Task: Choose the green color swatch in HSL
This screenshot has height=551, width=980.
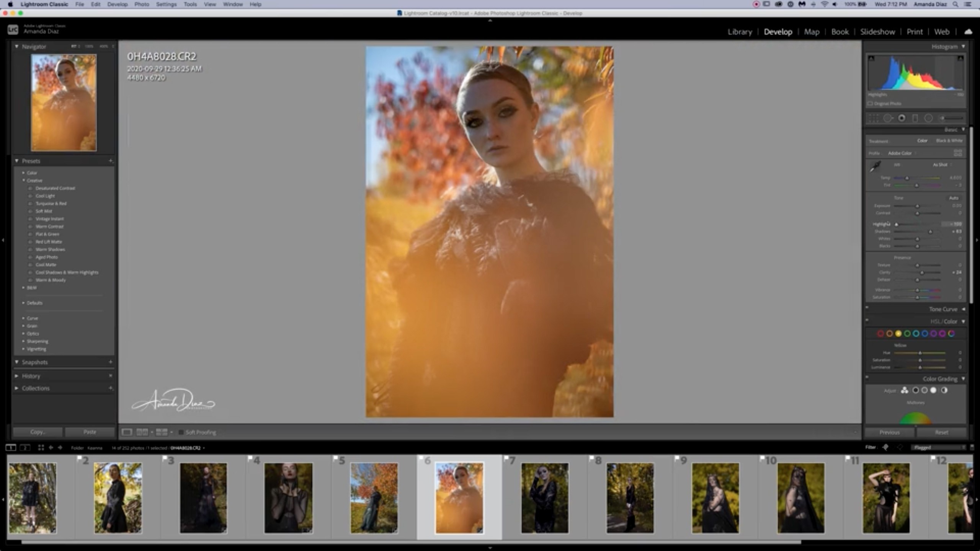Action: [x=907, y=334]
